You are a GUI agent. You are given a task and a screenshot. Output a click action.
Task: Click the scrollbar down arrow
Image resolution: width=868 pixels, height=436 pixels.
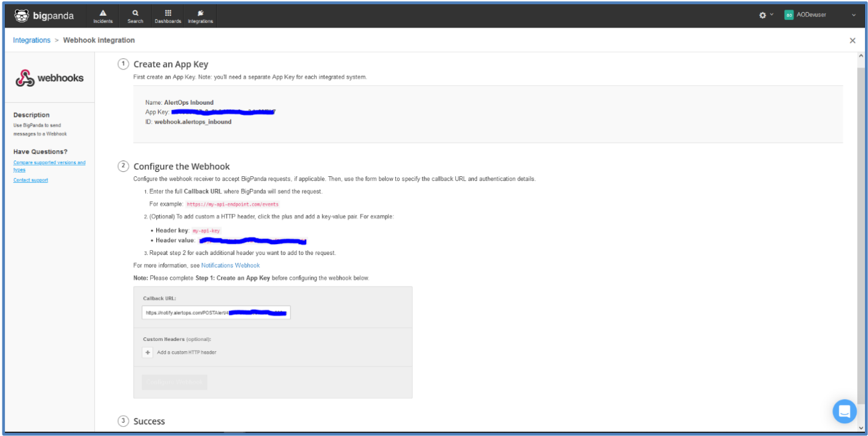[x=861, y=428]
